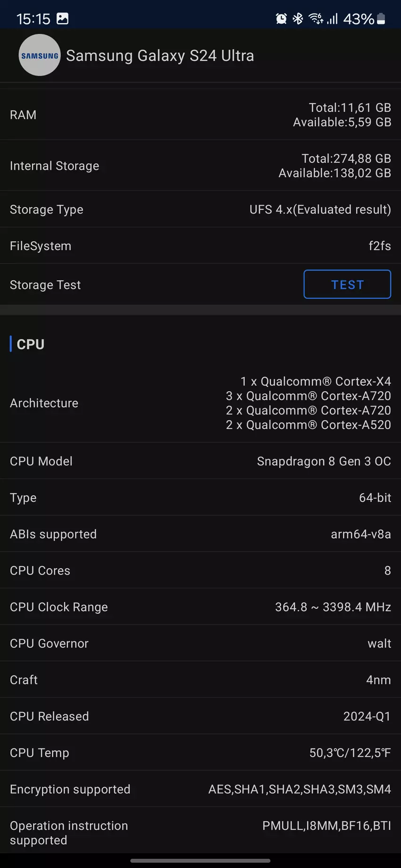Screen dimensions: 401x868
Task: Tap the clock showing 15:15
Action: (33, 19)
